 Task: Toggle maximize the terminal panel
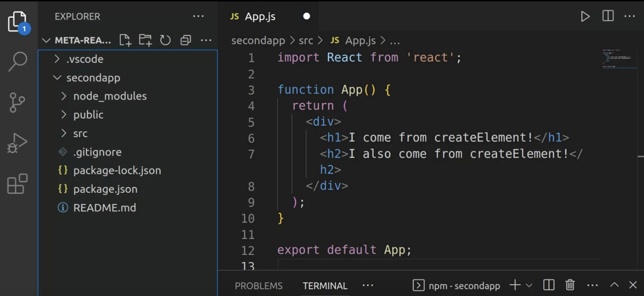pos(614,285)
